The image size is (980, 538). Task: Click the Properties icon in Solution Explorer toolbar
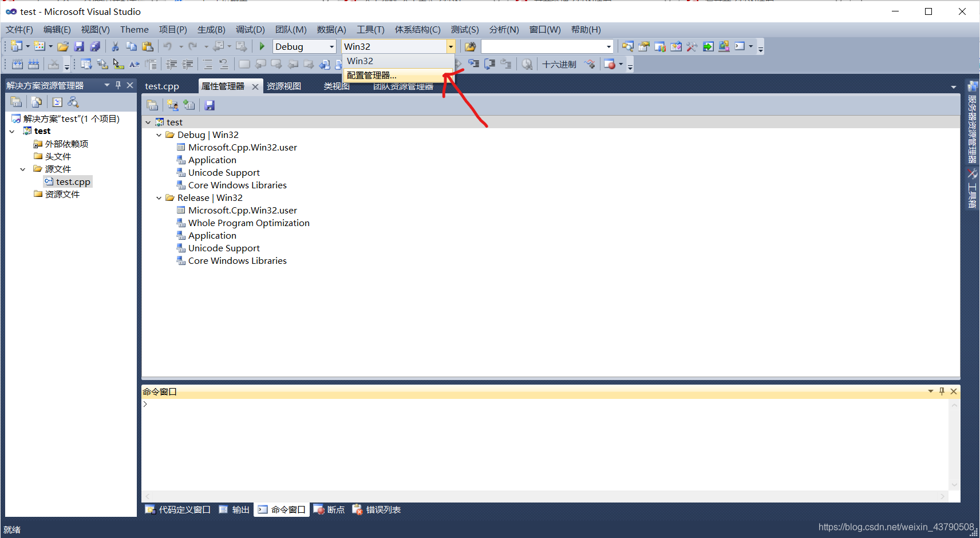tap(16, 102)
